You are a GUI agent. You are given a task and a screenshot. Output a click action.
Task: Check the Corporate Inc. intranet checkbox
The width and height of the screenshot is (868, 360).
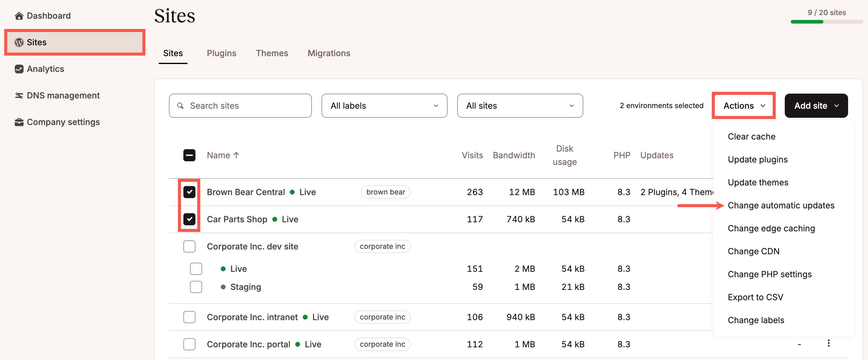click(189, 317)
